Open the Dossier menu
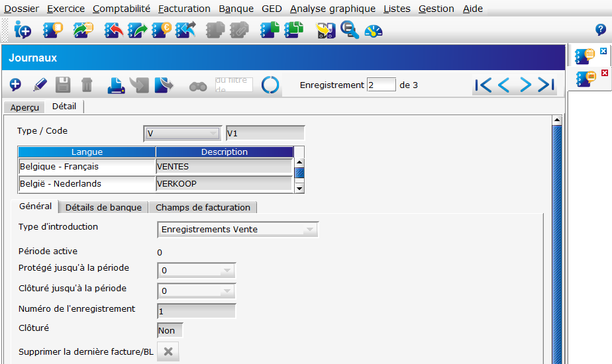This screenshot has height=364, width=612. click(21, 9)
